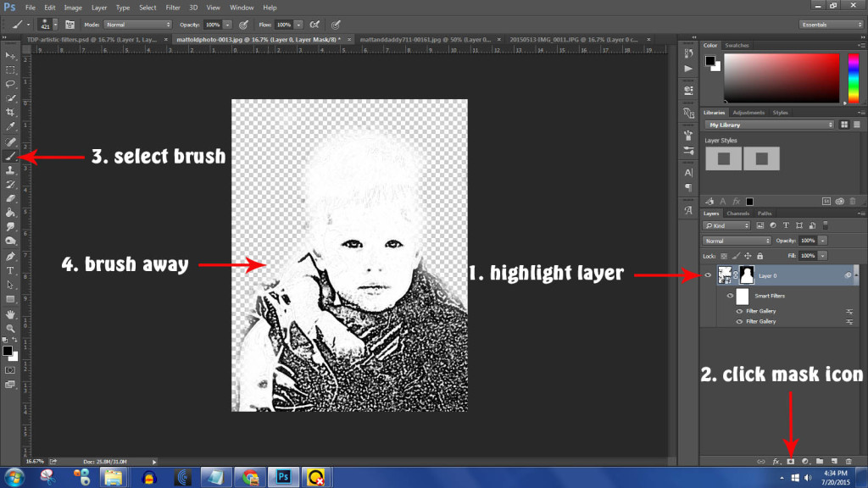The height and width of the screenshot is (488, 868).
Task: Open layer Kind filter dropdown
Action: (x=726, y=225)
